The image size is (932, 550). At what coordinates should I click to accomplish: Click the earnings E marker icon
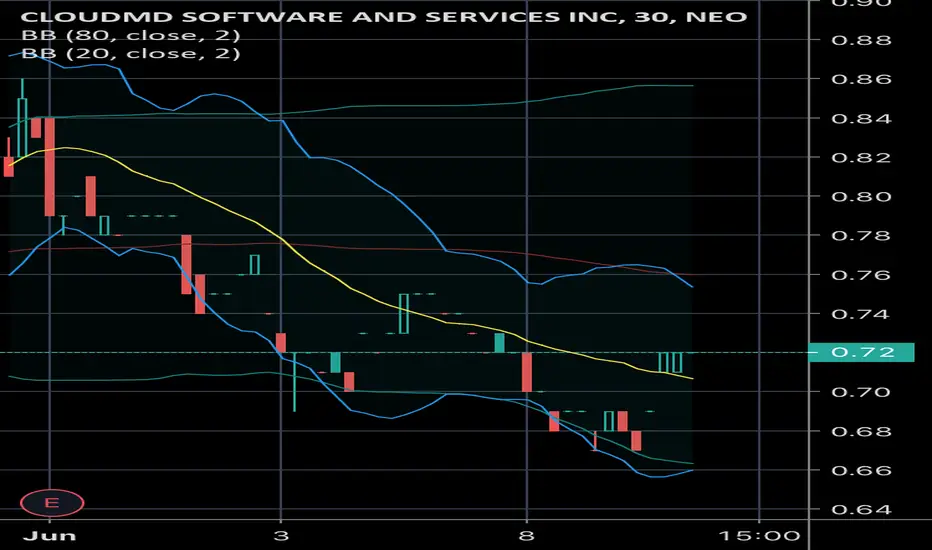52,503
